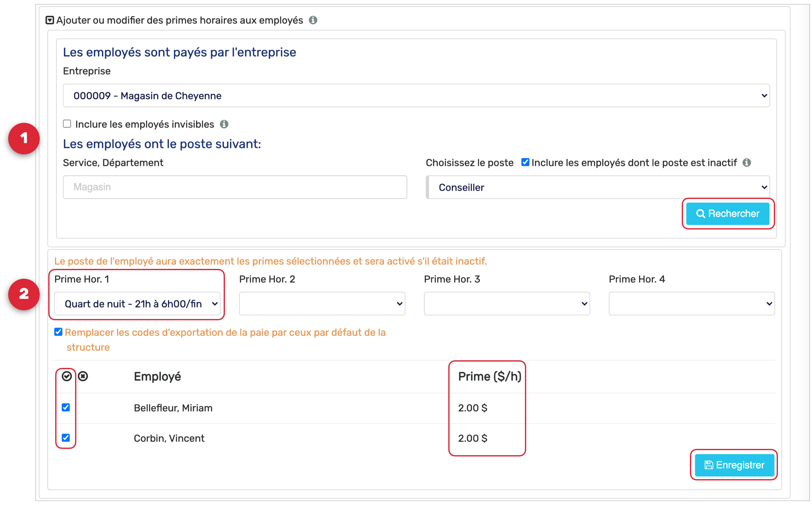Open Prime Hor. 2 dropdown
812x505 pixels.
[322, 304]
